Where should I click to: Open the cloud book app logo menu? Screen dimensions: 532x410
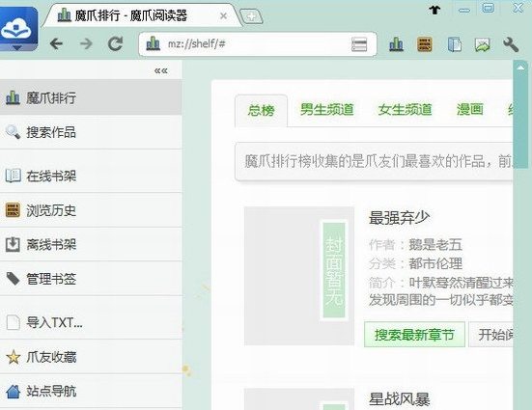[18, 29]
